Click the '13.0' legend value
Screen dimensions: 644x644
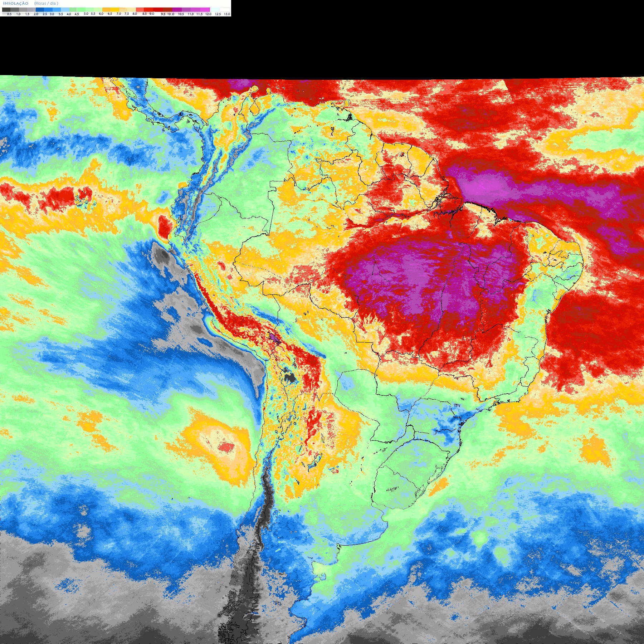click(227, 14)
